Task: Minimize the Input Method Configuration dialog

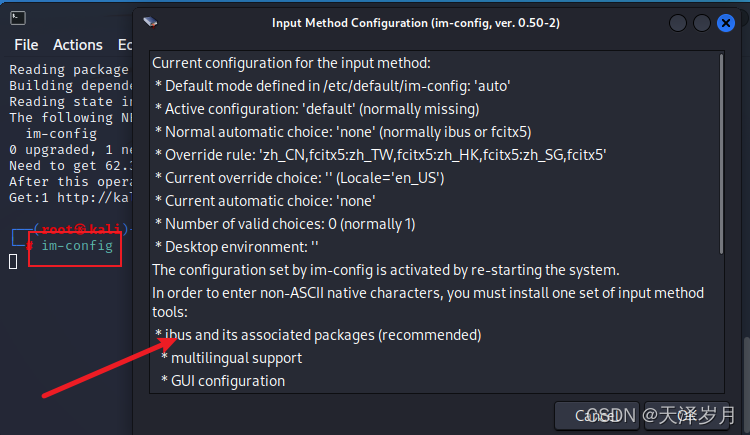Action: point(679,22)
